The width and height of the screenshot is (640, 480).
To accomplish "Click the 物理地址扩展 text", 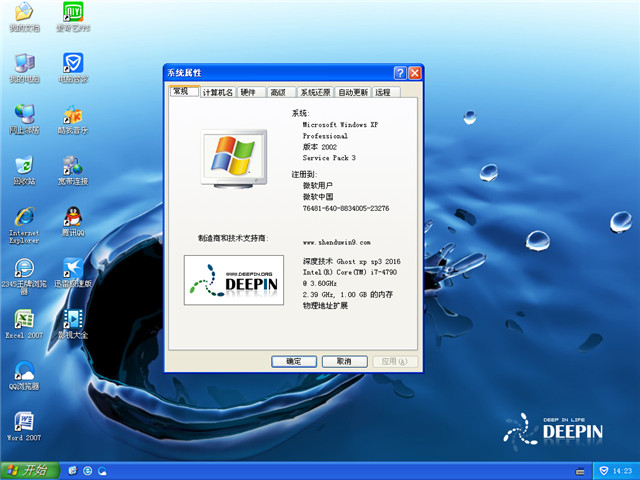I will [x=325, y=305].
